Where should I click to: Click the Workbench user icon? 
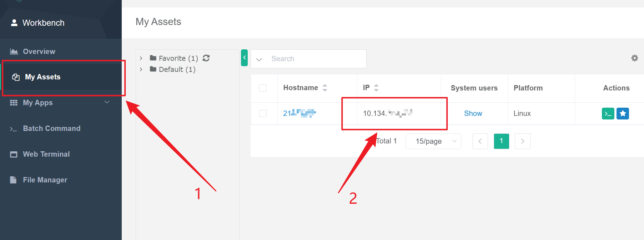coord(14,23)
